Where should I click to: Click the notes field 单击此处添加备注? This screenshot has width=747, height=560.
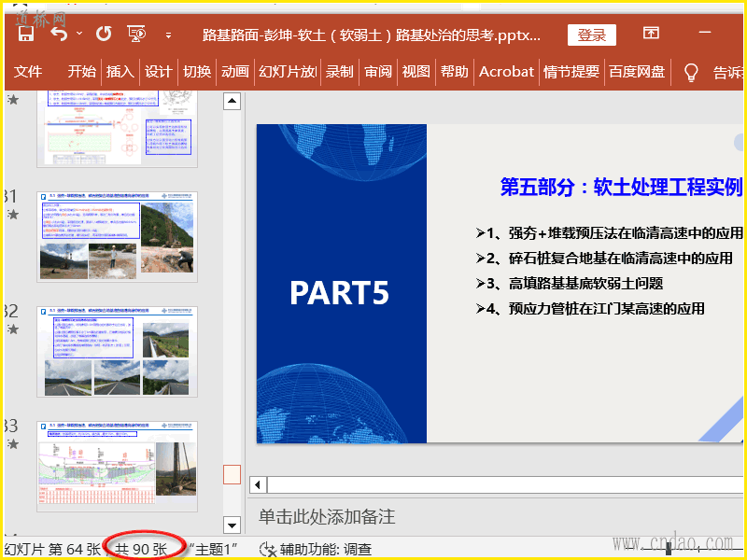click(x=327, y=516)
